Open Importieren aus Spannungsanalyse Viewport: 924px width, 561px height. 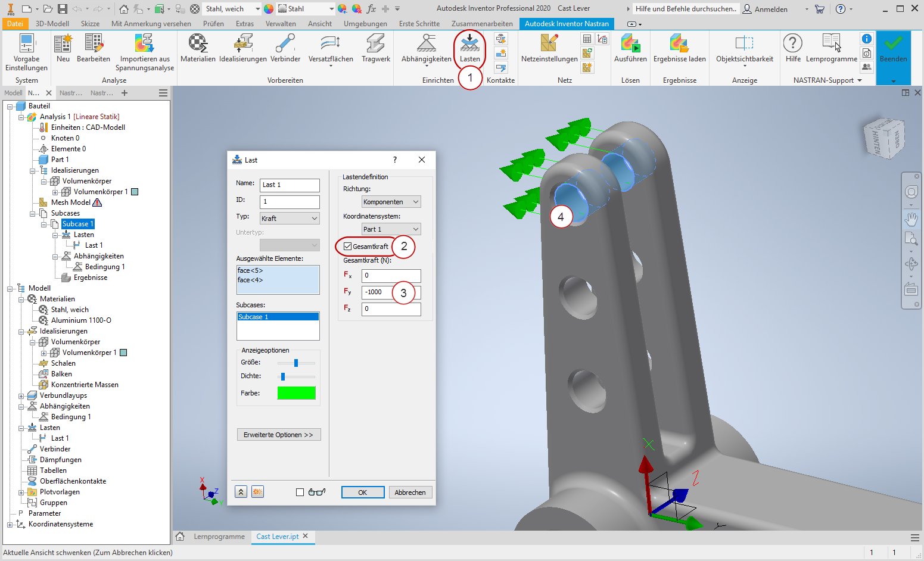[x=145, y=52]
